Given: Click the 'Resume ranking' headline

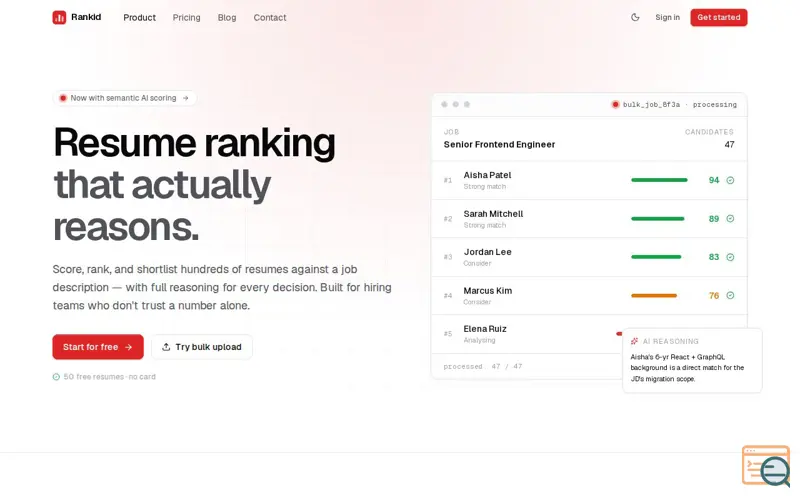Looking at the screenshot, I should (x=194, y=142).
